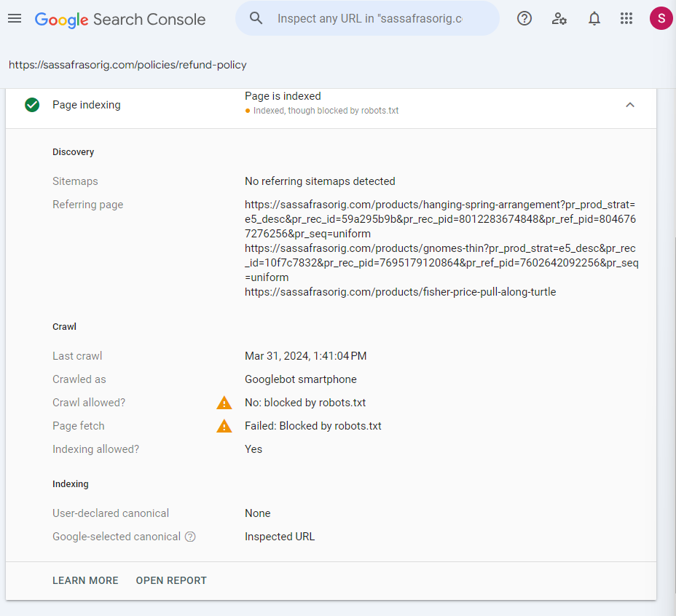Click warning icon beside Page fetch
This screenshot has width=676, height=616.
click(224, 426)
